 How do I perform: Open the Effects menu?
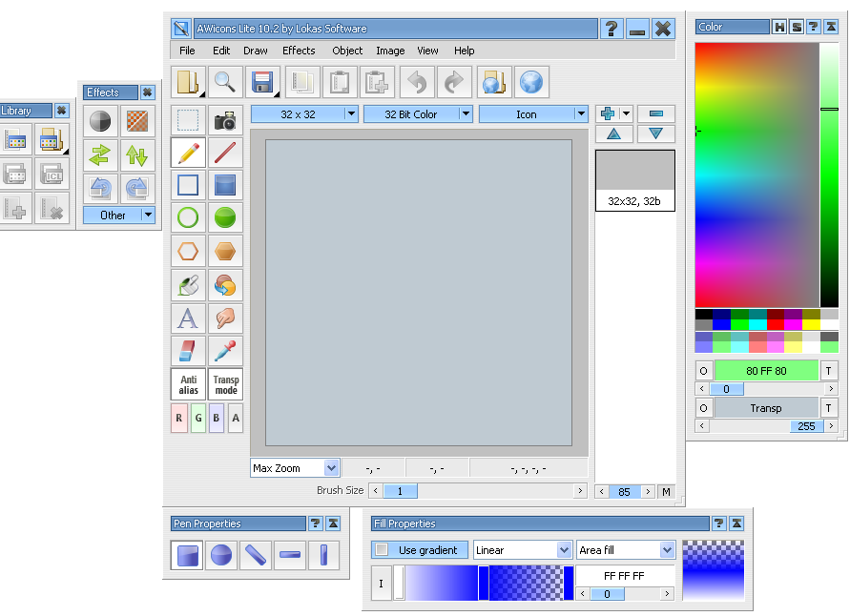pos(299,51)
